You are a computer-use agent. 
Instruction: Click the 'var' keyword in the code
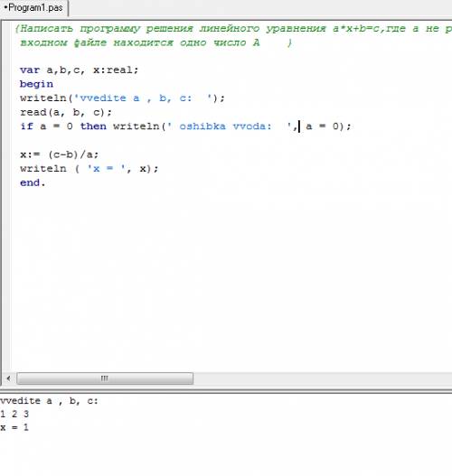click(30, 70)
